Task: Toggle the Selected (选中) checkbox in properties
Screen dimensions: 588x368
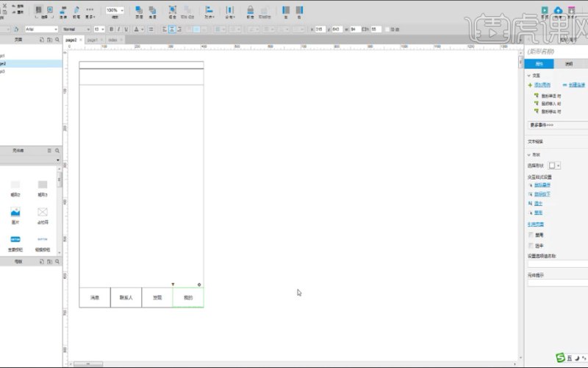Action: pyautogui.click(x=531, y=246)
